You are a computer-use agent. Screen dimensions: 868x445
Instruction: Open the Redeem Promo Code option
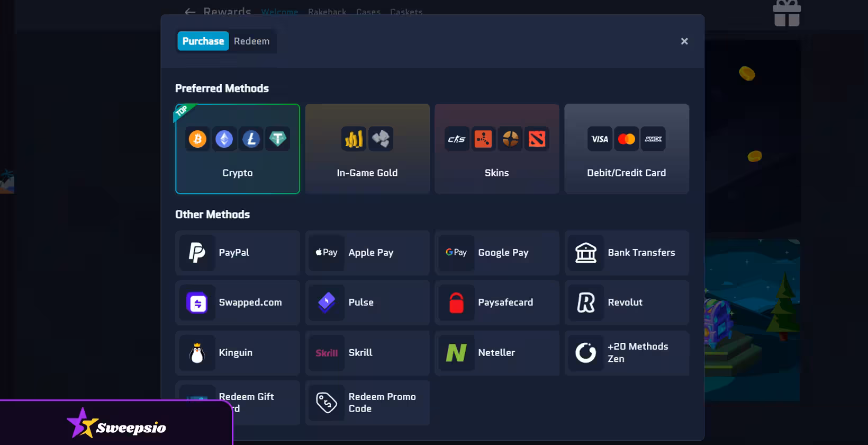(367, 403)
